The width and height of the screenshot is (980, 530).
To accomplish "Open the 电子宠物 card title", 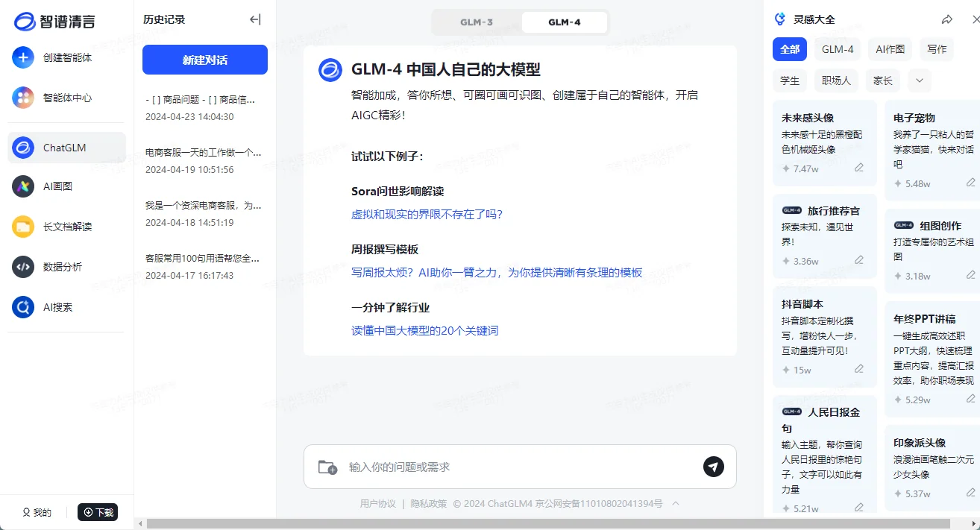I will coord(914,118).
